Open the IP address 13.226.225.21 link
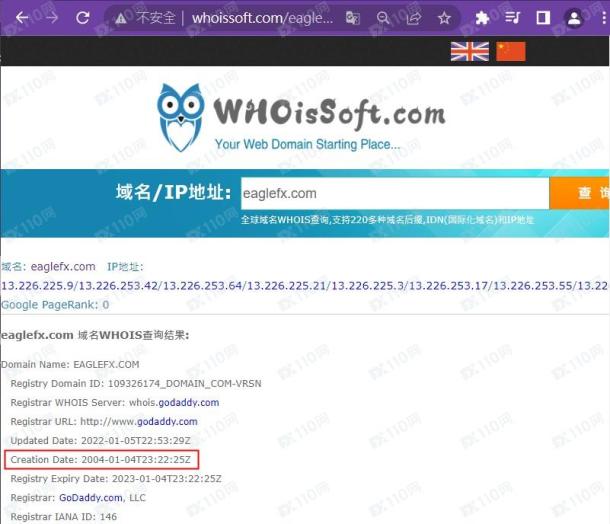 pos(287,286)
